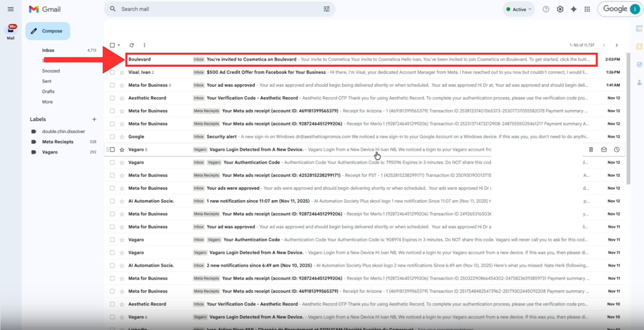Open the double.chin.dissolver label
Screen dimensions: 644x330
[64, 131]
